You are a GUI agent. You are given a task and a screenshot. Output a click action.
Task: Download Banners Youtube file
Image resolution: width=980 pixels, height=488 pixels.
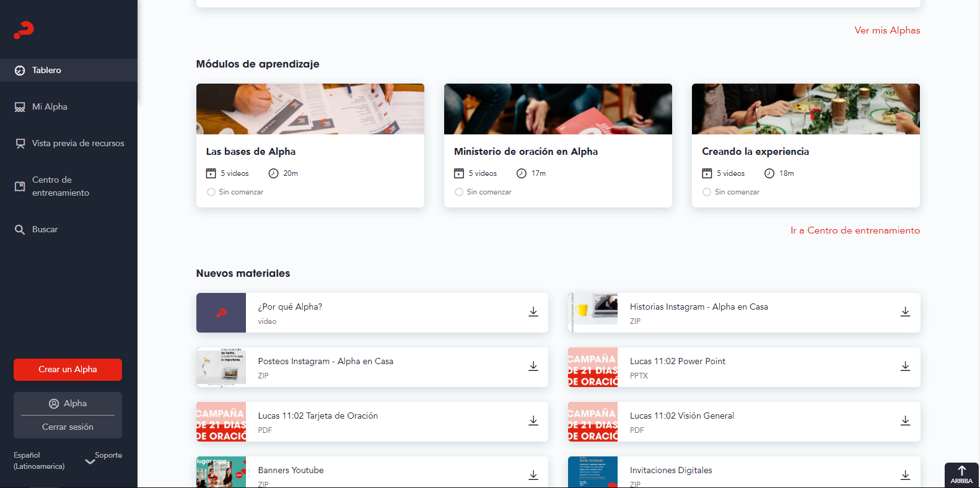[533, 475]
